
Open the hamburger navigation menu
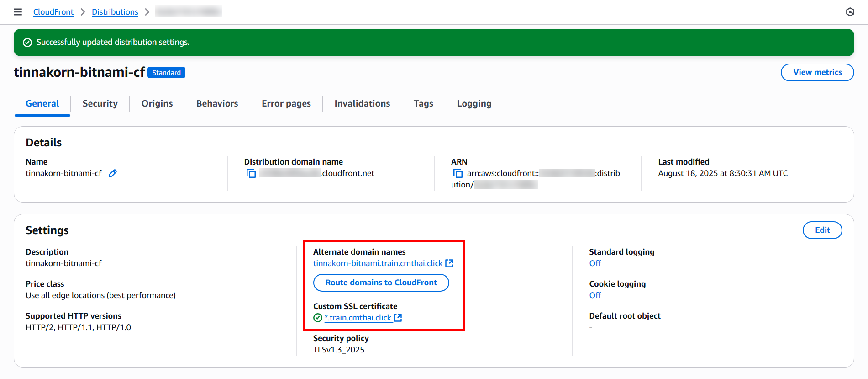[x=18, y=12]
